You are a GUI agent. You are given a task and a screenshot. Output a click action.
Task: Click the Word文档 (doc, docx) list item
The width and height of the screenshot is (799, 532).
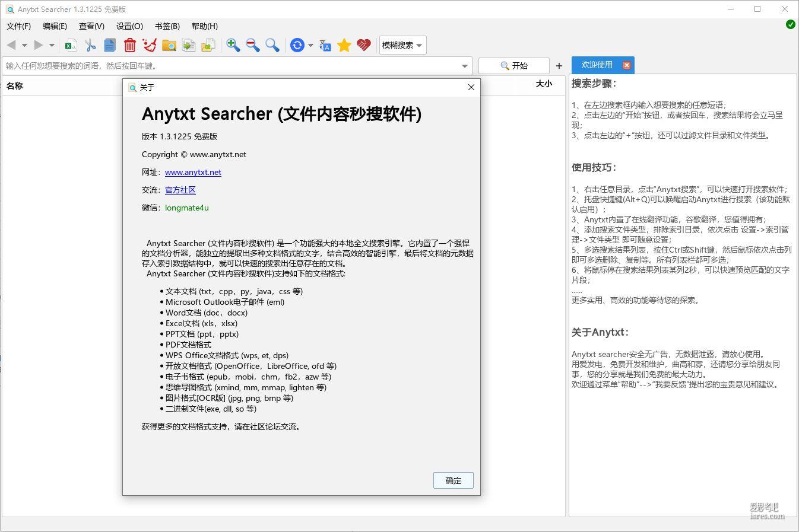[x=207, y=313]
